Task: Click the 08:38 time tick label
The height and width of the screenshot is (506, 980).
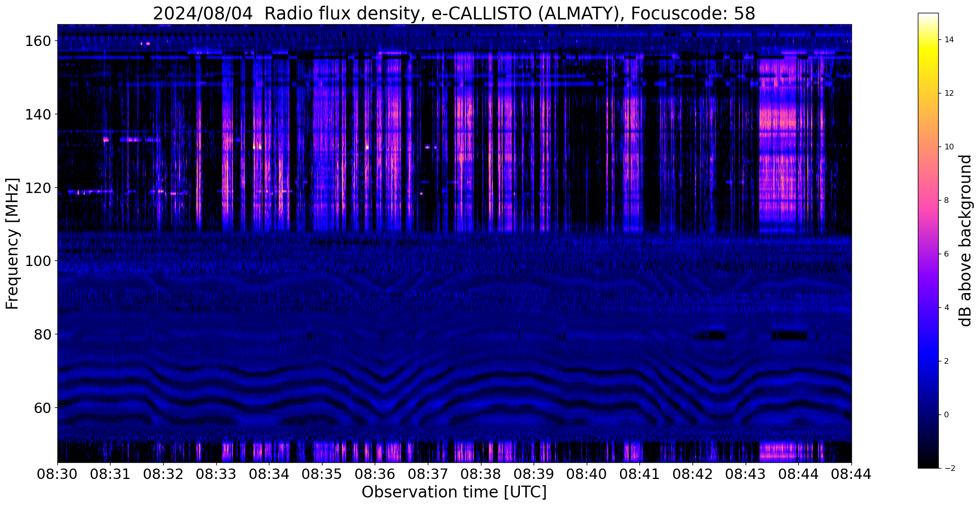Action: click(x=481, y=474)
